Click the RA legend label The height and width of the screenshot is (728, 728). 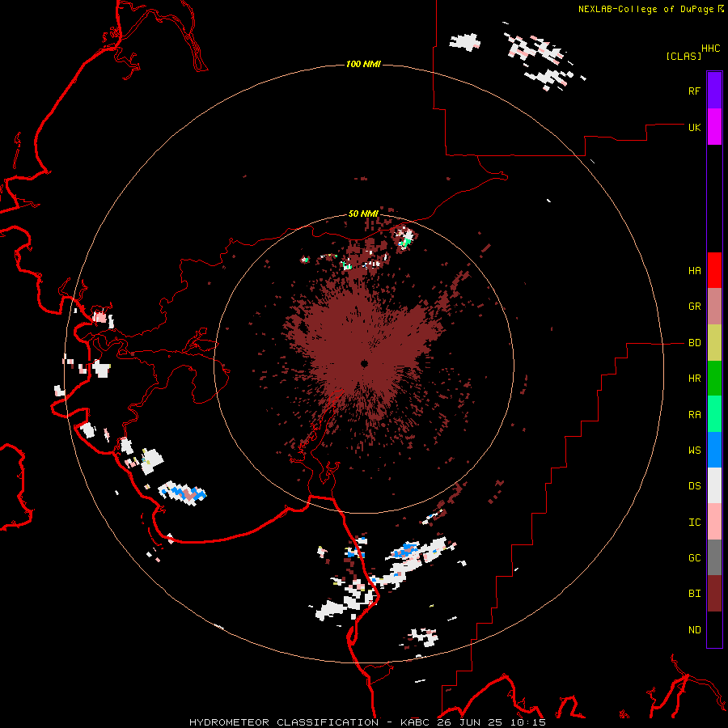695,415
